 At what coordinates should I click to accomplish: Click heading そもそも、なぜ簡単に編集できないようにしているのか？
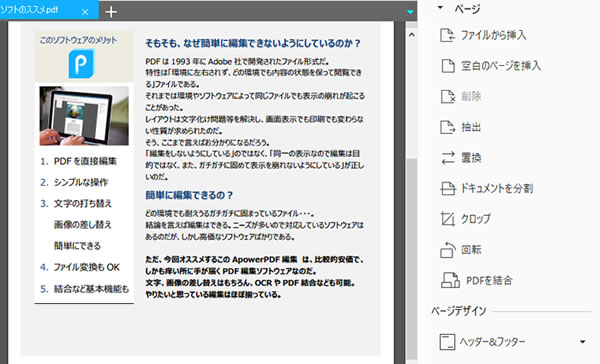253,43
